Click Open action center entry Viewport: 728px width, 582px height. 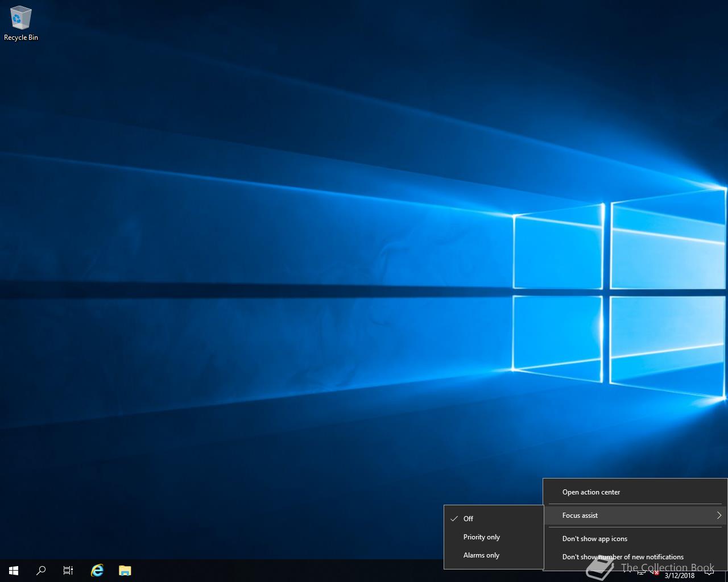[635, 492]
